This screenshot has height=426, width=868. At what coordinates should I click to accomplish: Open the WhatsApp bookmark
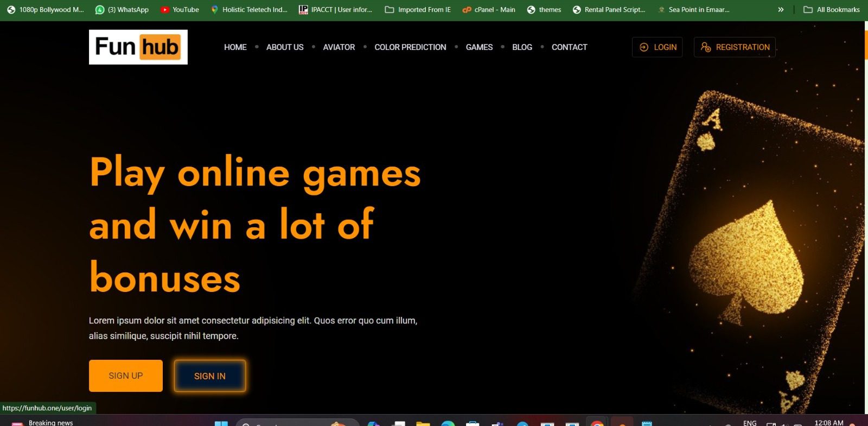pos(122,10)
